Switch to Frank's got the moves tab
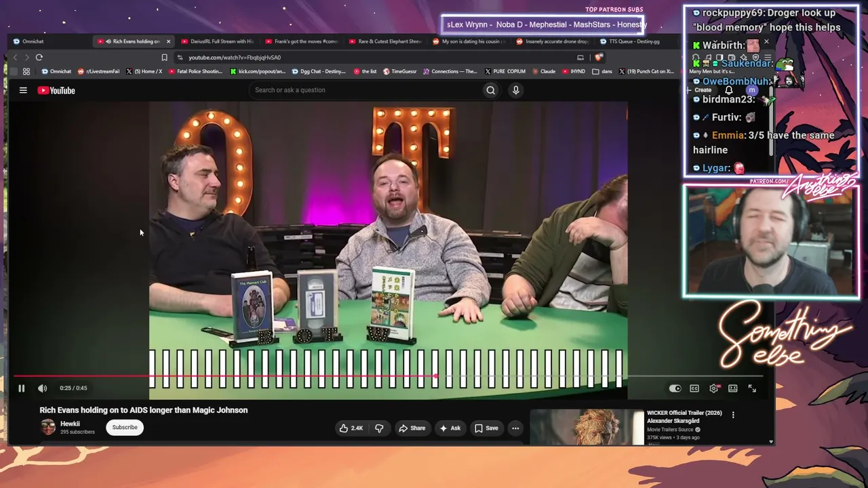 click(302, 41)
